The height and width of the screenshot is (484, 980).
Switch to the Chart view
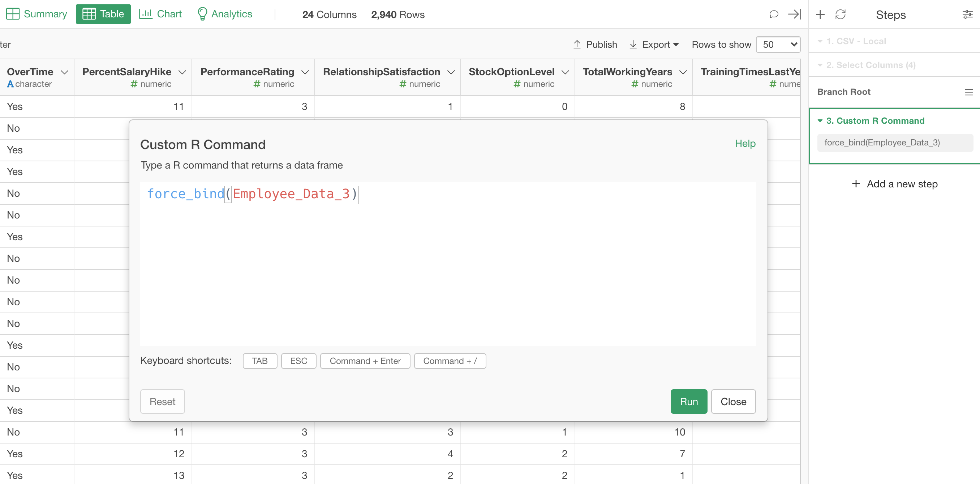pyautogui.click(x=160, y=14)
